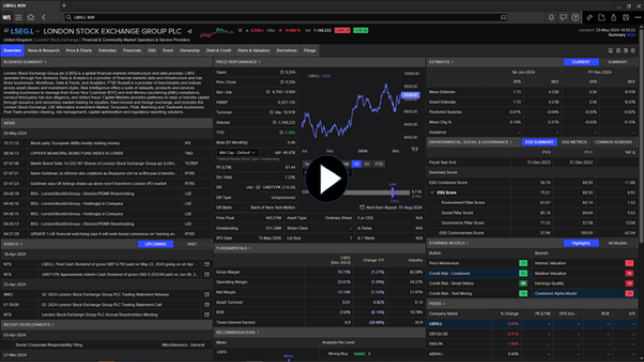Open the Financials tab
Viewport: 644px width, 362px height.
pos(132,51)
